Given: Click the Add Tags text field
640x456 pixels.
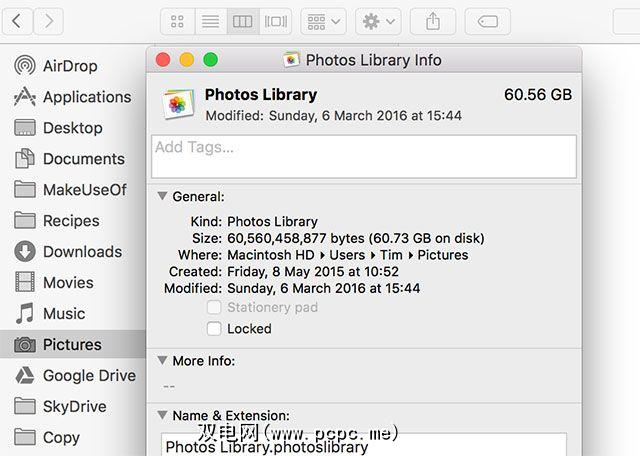Looking at the screenshot, I should pyautogui.click(x=364, y=157).
